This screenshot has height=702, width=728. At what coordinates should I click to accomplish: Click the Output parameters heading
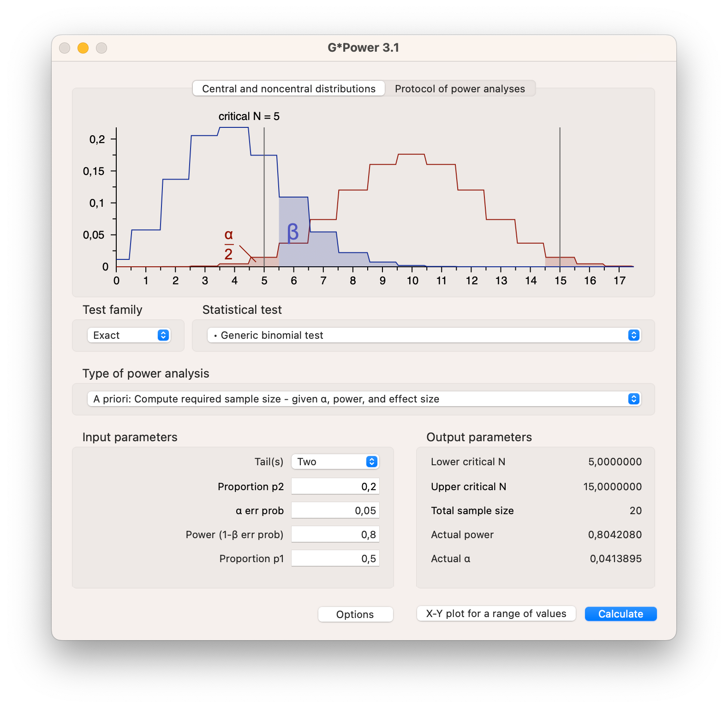click(479, 437)
